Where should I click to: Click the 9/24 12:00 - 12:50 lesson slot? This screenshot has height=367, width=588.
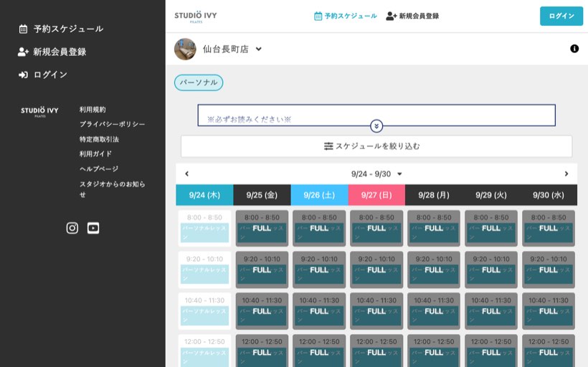click(204, 351)
